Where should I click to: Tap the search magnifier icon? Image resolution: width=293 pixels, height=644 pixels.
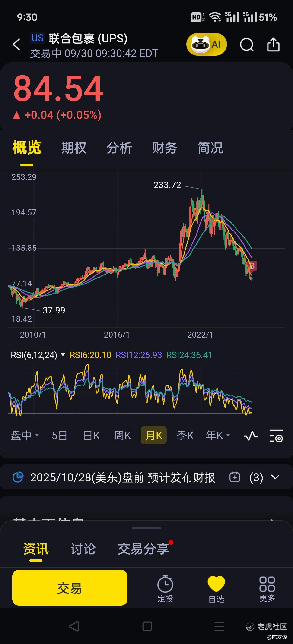[x=247, y=45]
